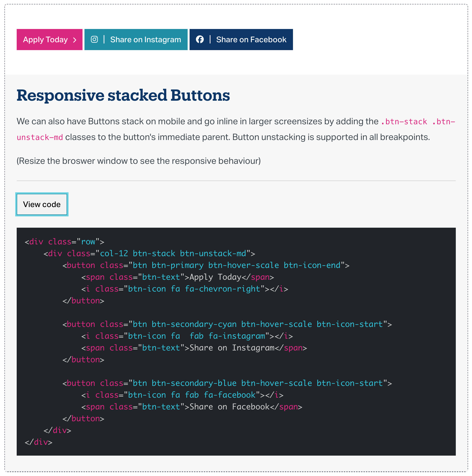472x476 pixels.
Task: Click the Responsive stacked Buttons heading
Action: (123, 95)
